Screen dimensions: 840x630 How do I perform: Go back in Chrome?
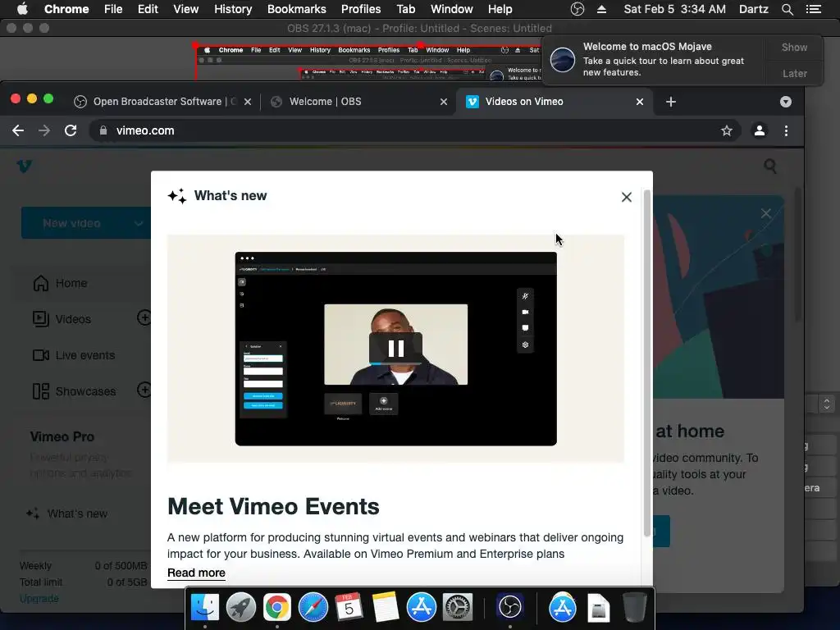(x=18, y=130)
